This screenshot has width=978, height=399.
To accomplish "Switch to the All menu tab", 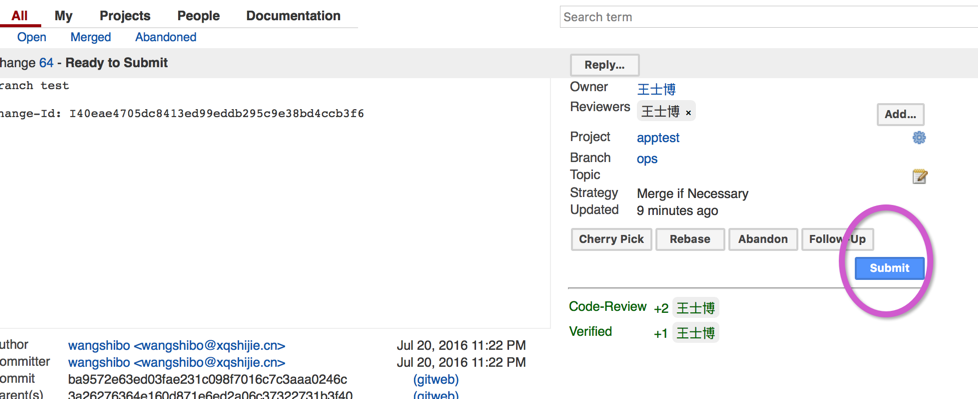I will click(19, 16).
